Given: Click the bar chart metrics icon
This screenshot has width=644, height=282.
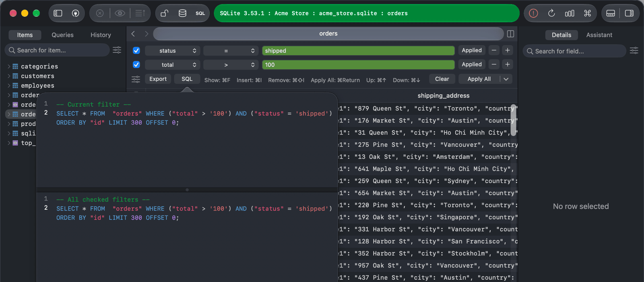Looking at the screenshot, I should [x=570, y=13].
